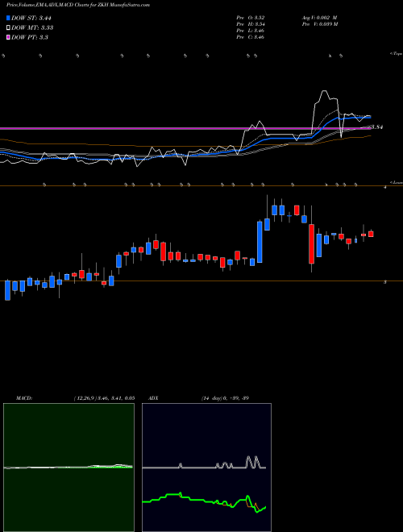Click the 'Pre C: 3.46' value
The height and width of the screenshot is (532, 403).
(x=251, y=37)
